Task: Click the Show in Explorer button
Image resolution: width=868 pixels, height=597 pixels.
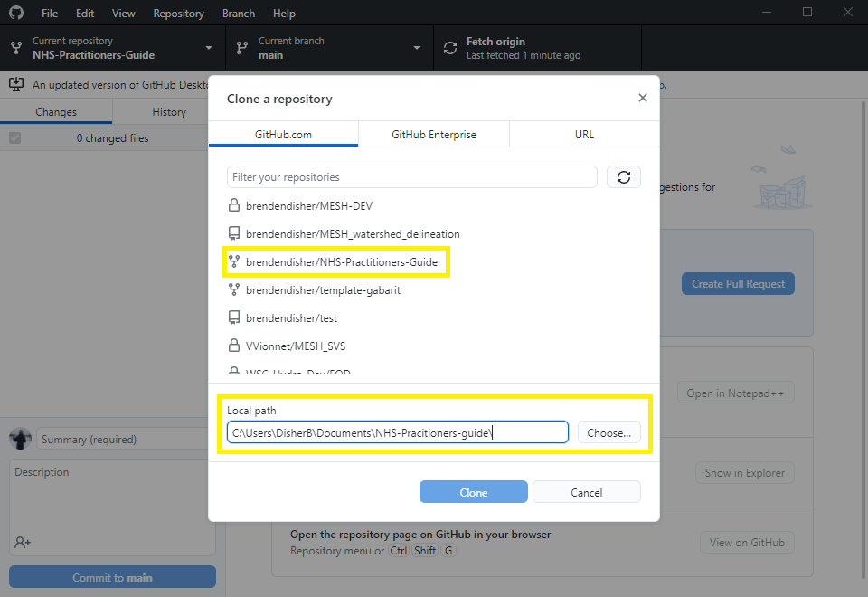Action: pos(744,472)
